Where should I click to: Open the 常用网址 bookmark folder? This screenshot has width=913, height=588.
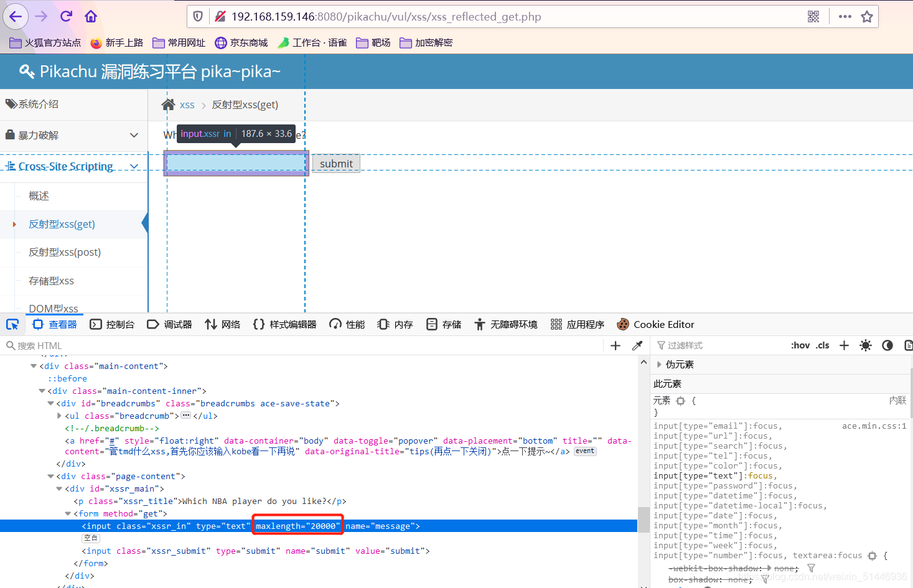[179, 42]
